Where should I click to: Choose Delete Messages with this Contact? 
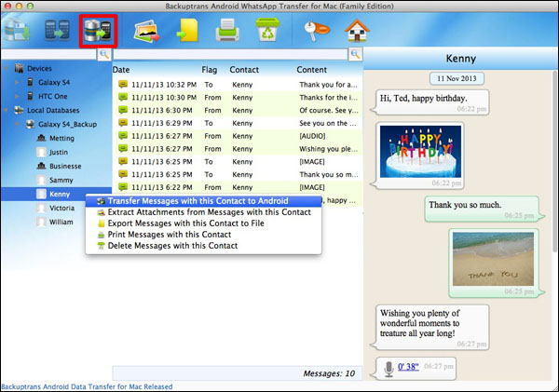click(203, 246)
